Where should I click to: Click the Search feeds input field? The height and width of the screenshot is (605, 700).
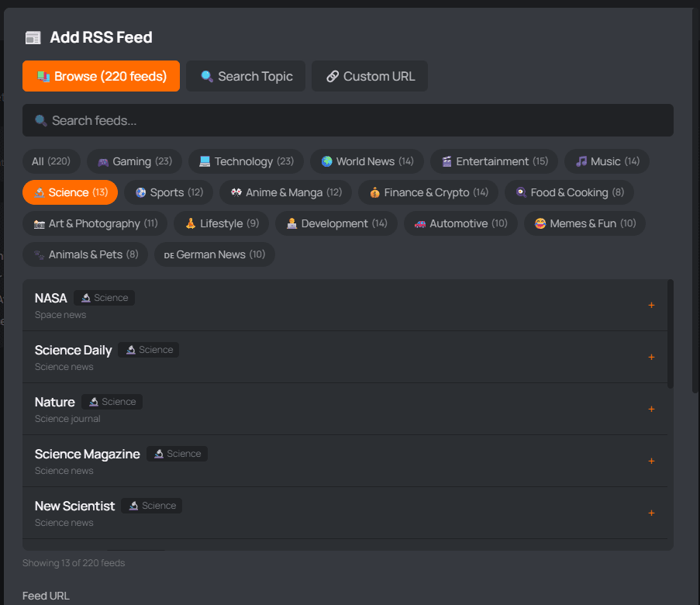point(349,120)
